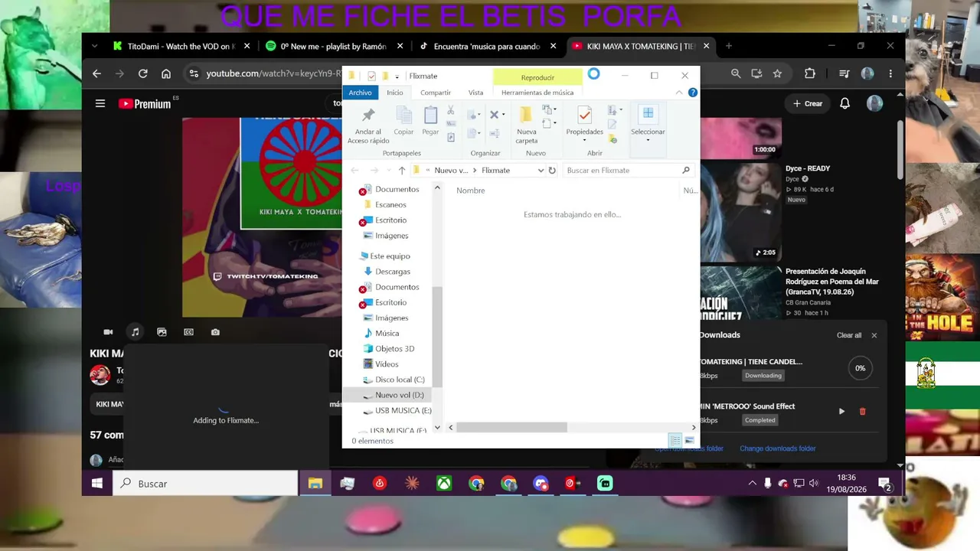Image resolution: width=980 pixels, height=551 pixels.
Task: Open quick access toolbar customize dropdown
Action: pyautogui.click(x=397, y=77)
